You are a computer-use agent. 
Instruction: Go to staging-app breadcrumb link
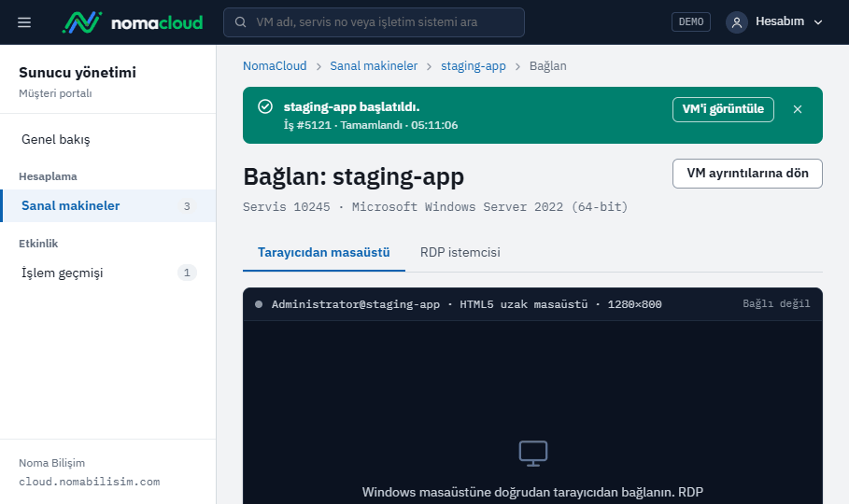click(474, 66)
